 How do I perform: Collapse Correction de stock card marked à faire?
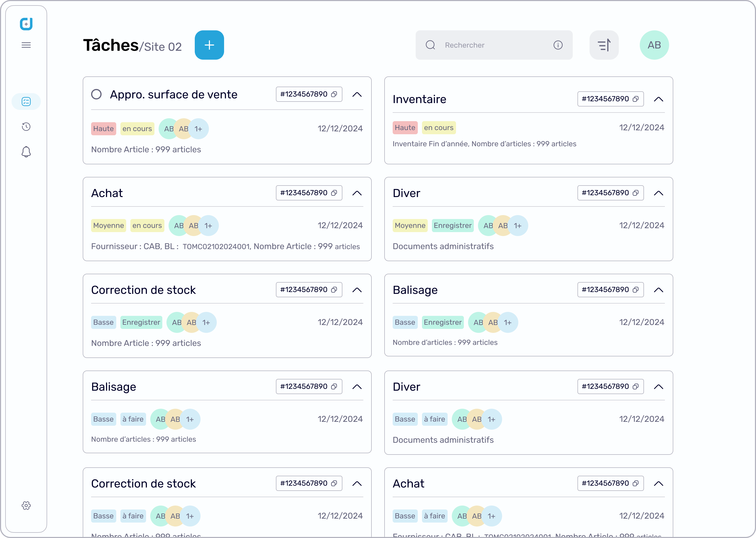pyautogui.click(x=357, y=483)
